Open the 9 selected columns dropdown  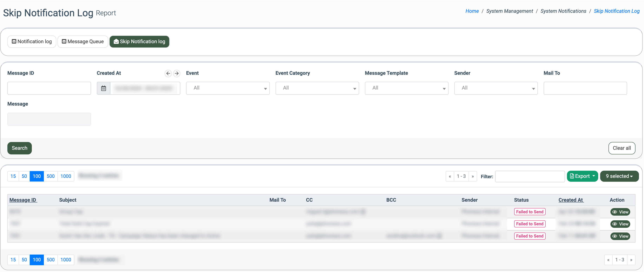click(x=619, y=176)
